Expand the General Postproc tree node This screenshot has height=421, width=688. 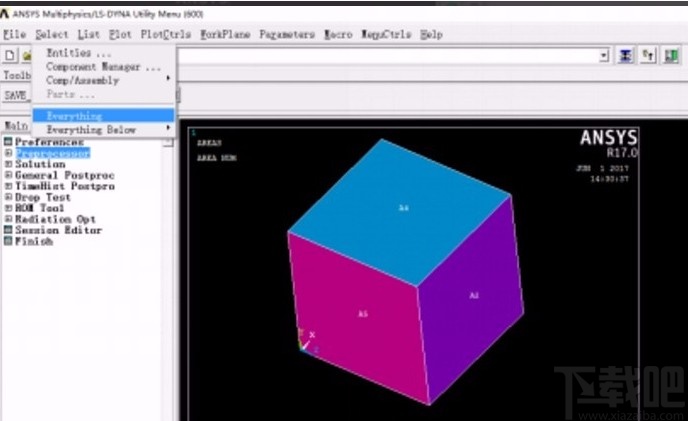pos(8,175)
